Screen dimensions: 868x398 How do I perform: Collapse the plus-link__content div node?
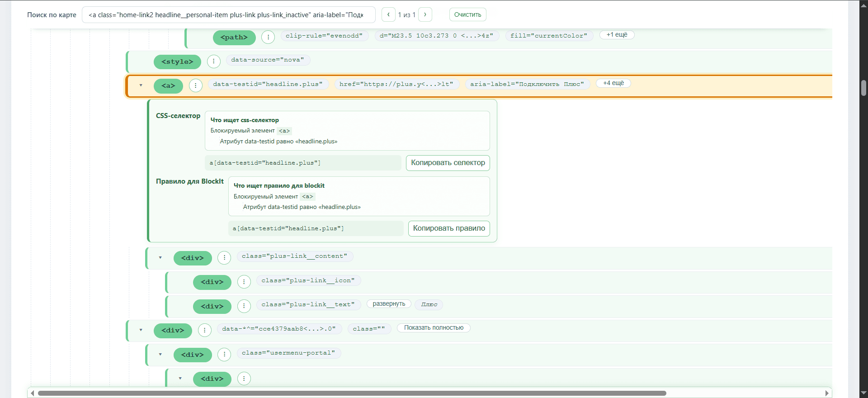(x=160, y=258)
